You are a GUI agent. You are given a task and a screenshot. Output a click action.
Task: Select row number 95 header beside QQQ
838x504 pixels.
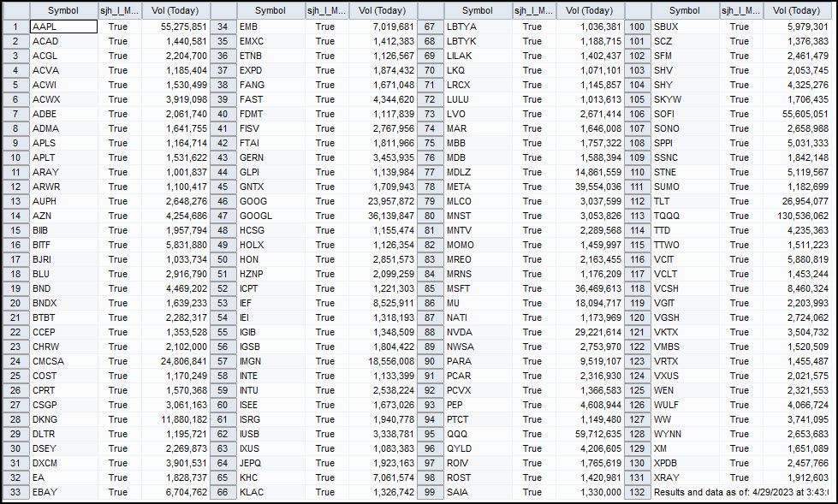[431, 434]
